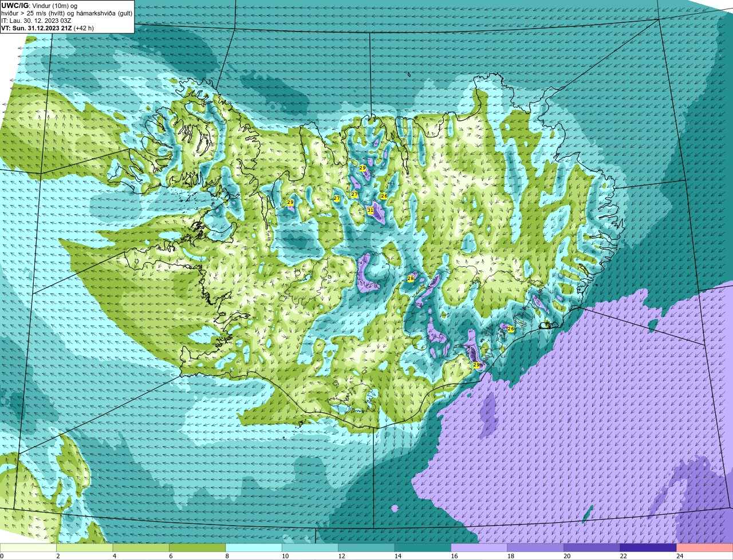Image resolution: width=733 pixels, height=560 pixels.
Task: Click the purple 18–20 m/s legend swatch
Action: pos(536,547)
